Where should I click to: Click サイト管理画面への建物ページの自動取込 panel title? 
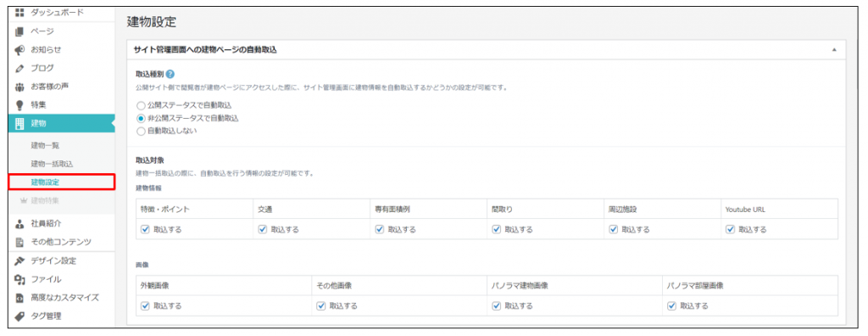[205, 50]
